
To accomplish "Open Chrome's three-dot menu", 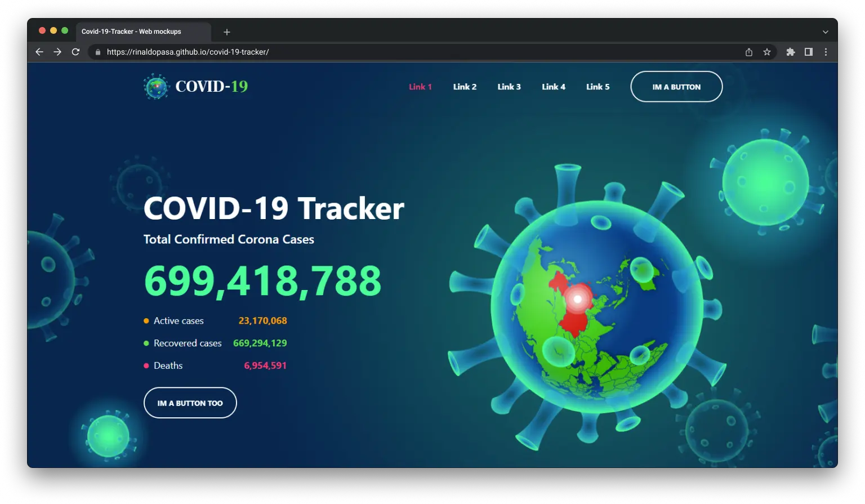I will [826, 51].
